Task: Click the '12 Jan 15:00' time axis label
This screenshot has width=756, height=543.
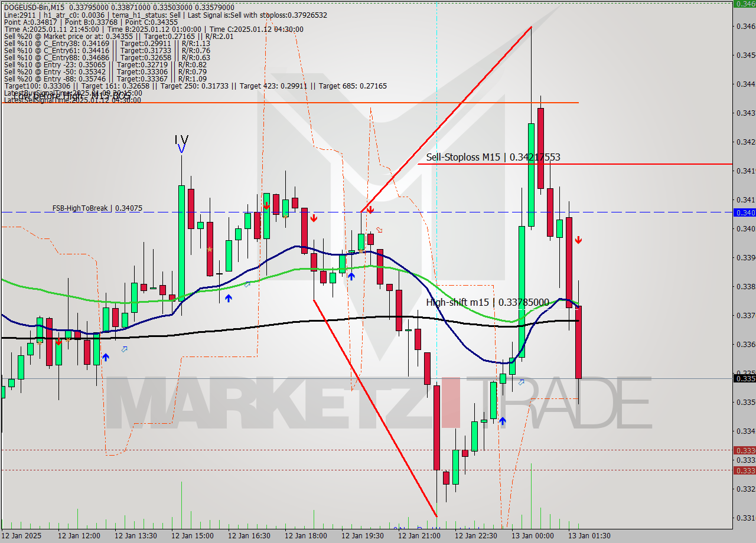Action: pyautogui.click(x=192, y=536)
